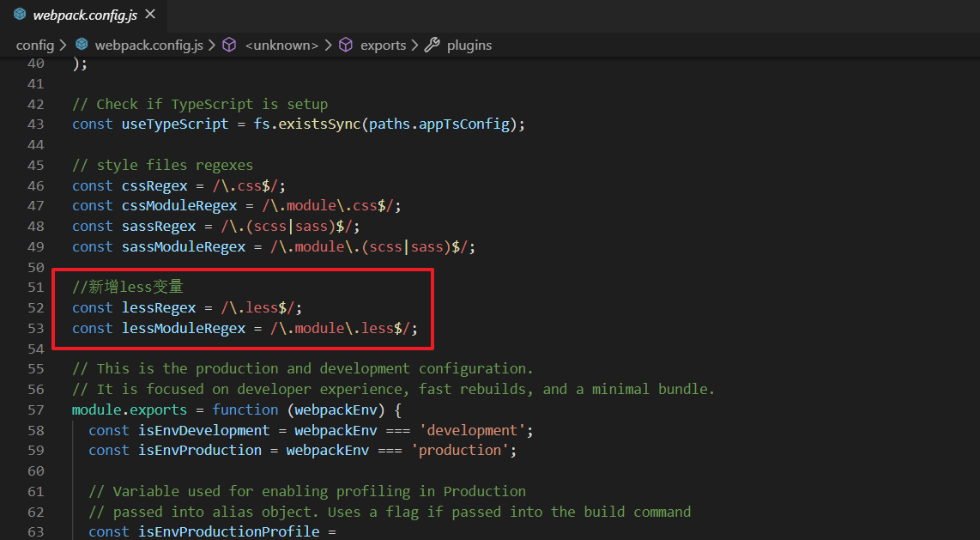The image size is (980, 540).
Task: Click module.exports on line 57
Action: [130, 410]
